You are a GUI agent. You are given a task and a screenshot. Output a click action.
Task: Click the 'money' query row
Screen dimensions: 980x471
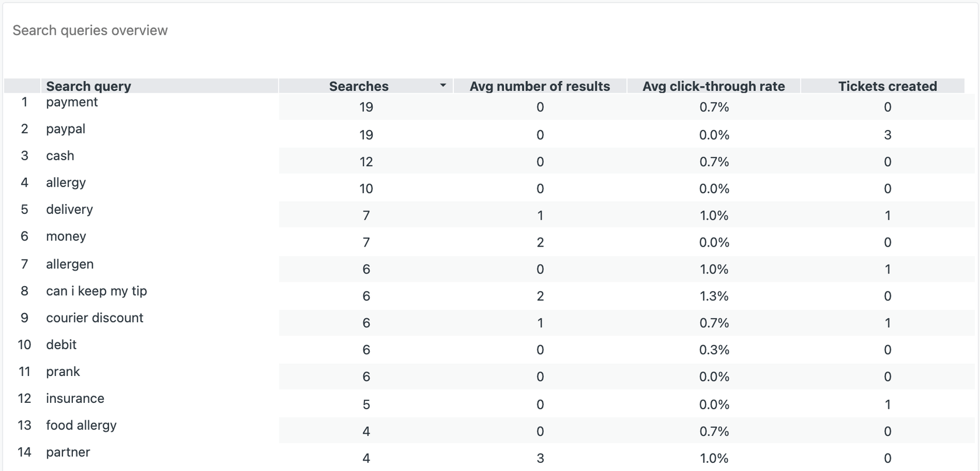[x=66, y=236]
